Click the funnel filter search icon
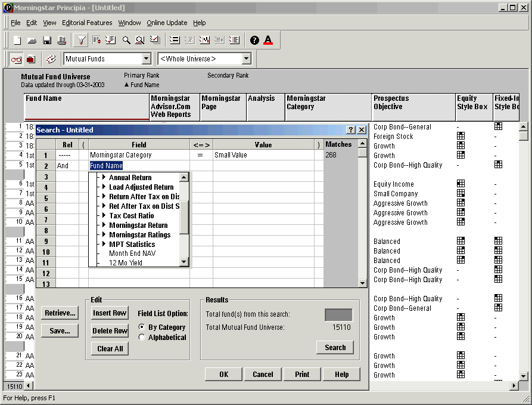The width and height of the screenshot is (532, 405). 81,41
